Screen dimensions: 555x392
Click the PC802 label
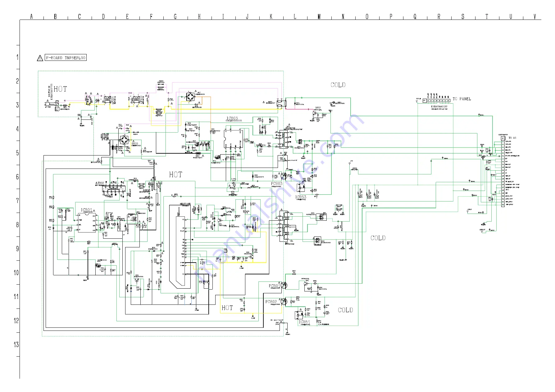pos(271,302)
